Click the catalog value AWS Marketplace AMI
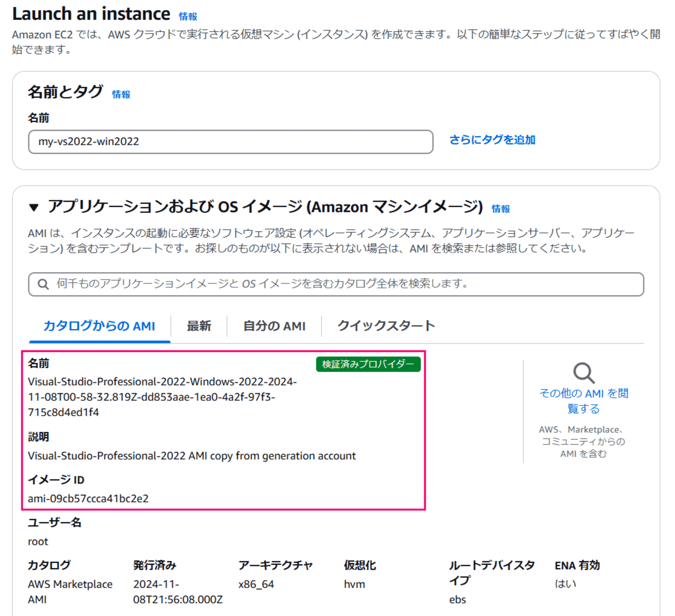 tap(70, 592)
